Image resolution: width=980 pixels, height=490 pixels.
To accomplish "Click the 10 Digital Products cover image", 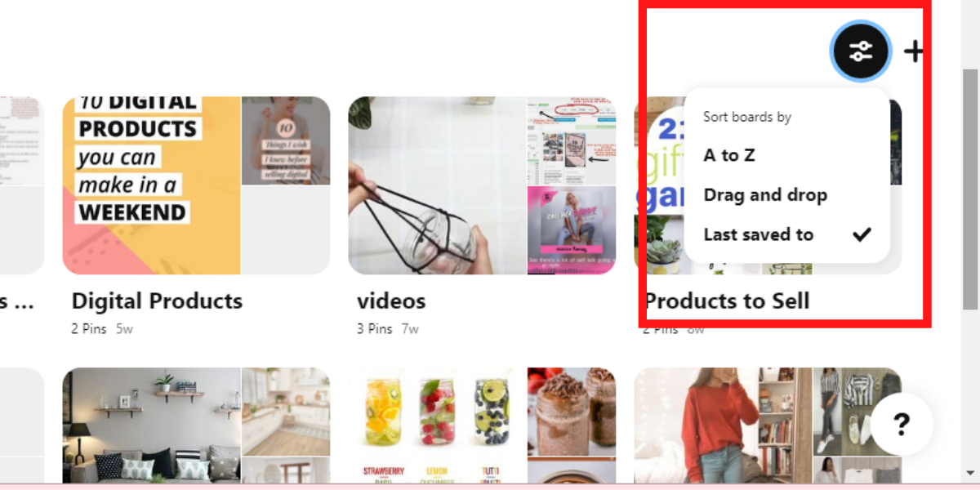I will (x=152, y=185).
